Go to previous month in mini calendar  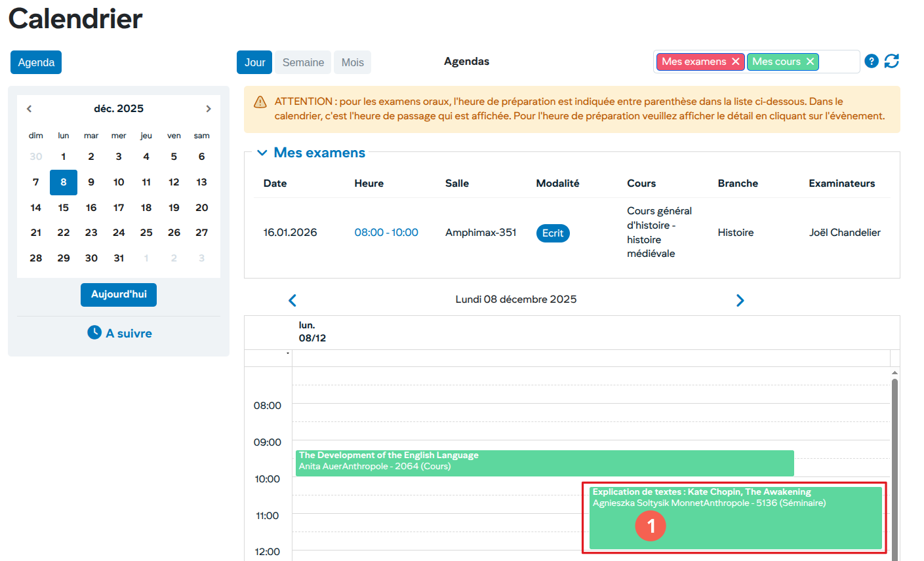pyautogui.click(x=29, y=109)
